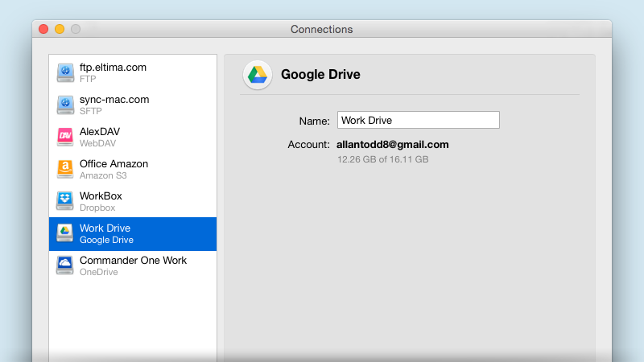This screenshot has width=644, height=362.
Task: Click the Google Drive subtitle in selected row
Action: 106,240
